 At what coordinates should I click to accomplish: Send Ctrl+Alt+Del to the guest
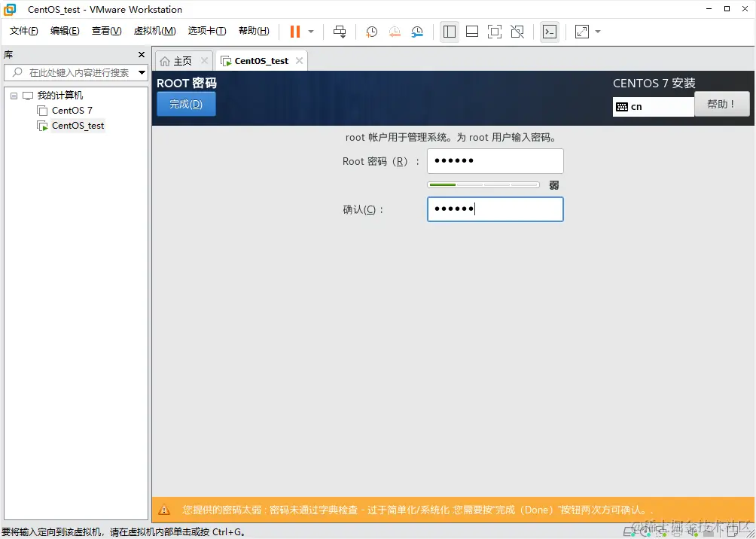click(x=340, y=31)
